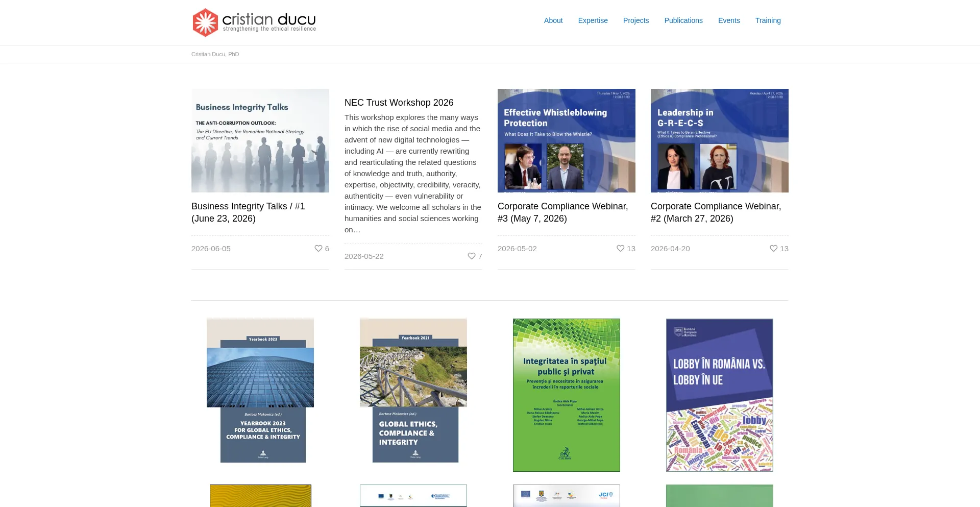The width and height of the screenshot is (980, 507).
Task: Open NEC Trust Workshop 2026 title
Action: (399, 103)
